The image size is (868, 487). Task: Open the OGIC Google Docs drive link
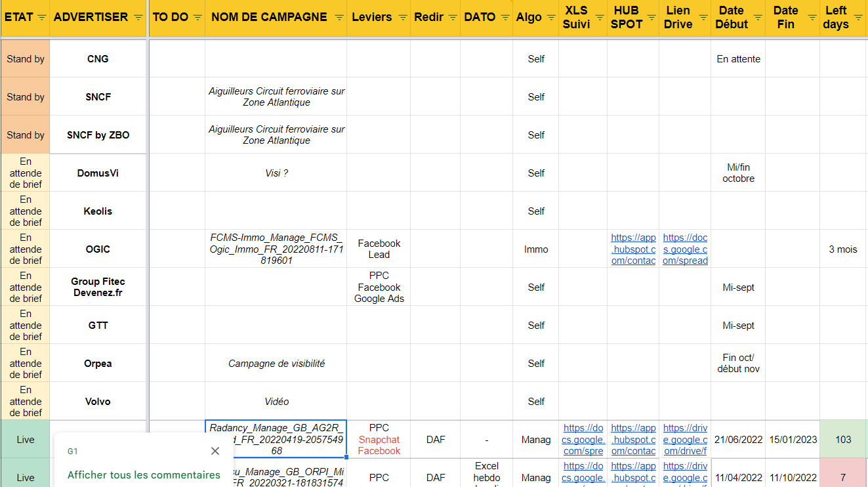tap(685, 249)
